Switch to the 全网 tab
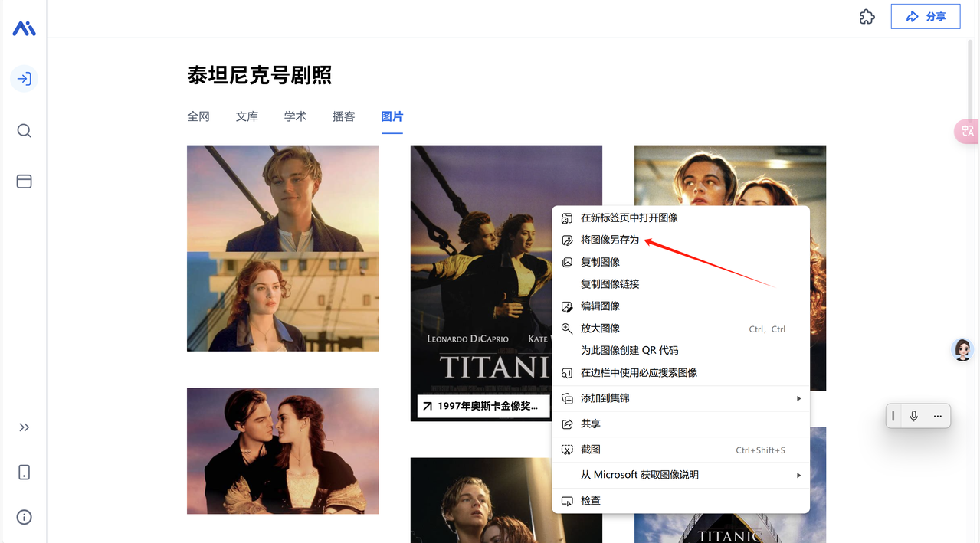Viewport: 980px width, 543px height. 198,116
